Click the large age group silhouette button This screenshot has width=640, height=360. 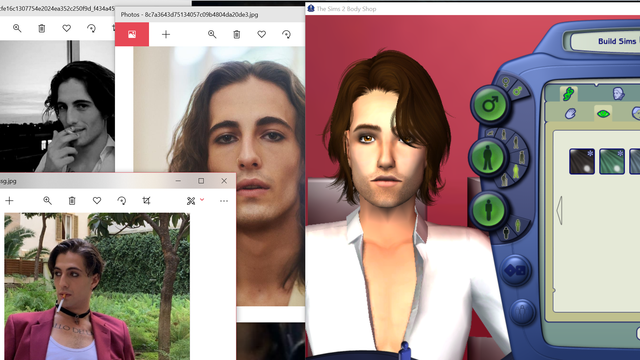[488, 158]
